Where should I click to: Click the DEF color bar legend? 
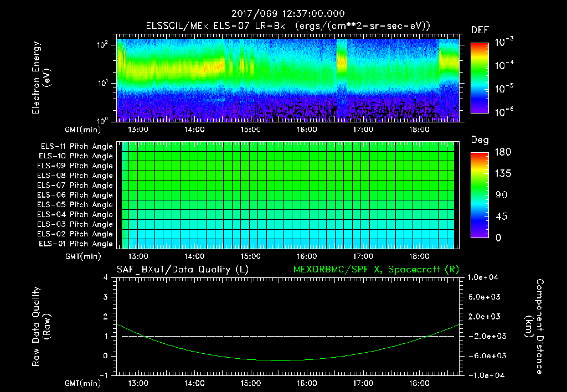coord(480,78)
